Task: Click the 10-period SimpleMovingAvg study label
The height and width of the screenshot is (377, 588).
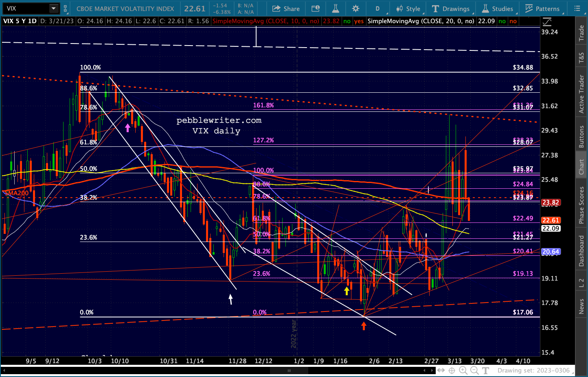Action: coord(266,21)
